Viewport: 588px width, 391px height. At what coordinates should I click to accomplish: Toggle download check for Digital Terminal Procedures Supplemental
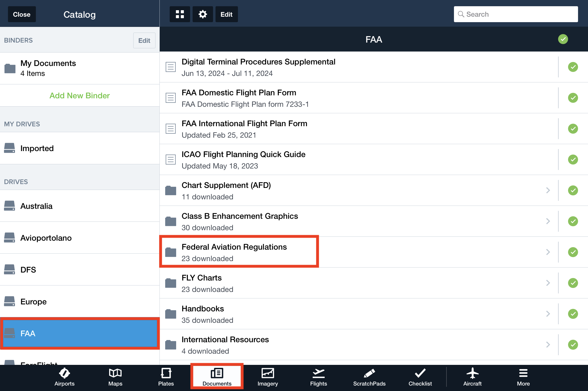click(x=573, y=67)
